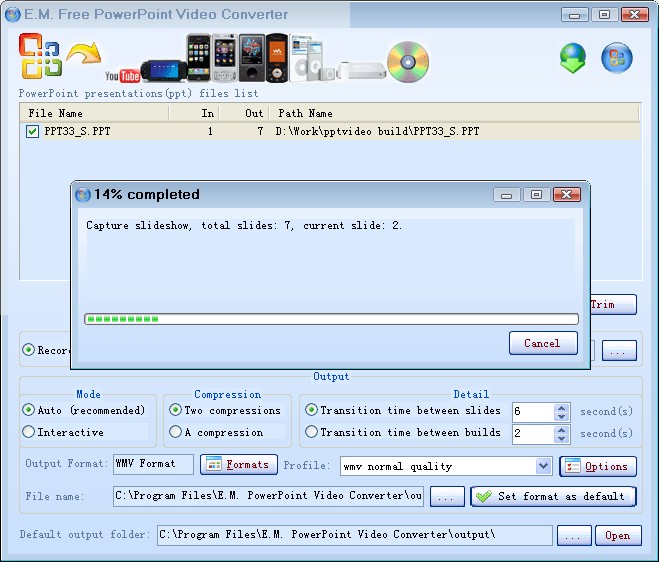Click the Apple TV box icon

[x=361, y=71]
